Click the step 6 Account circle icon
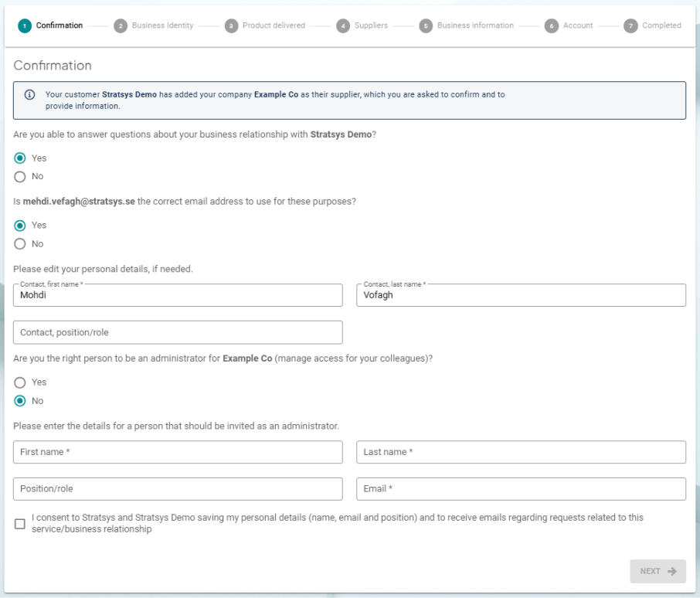Image resolution: width=700 pixels, height=598 pixels. [551, 26]
